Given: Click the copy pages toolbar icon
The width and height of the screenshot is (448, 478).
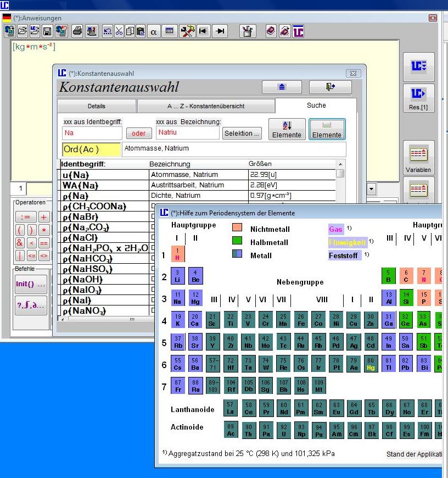Looking at the screenshot, I should (130, 31).
